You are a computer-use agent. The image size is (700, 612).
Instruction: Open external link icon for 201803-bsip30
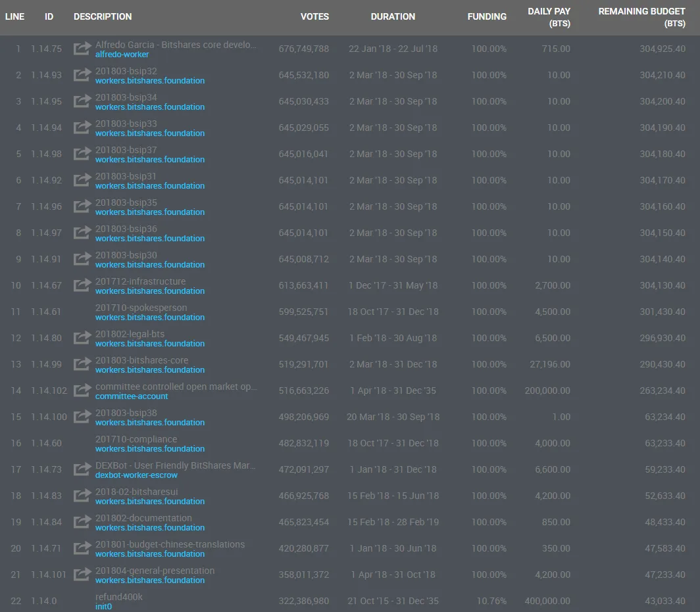82,259
